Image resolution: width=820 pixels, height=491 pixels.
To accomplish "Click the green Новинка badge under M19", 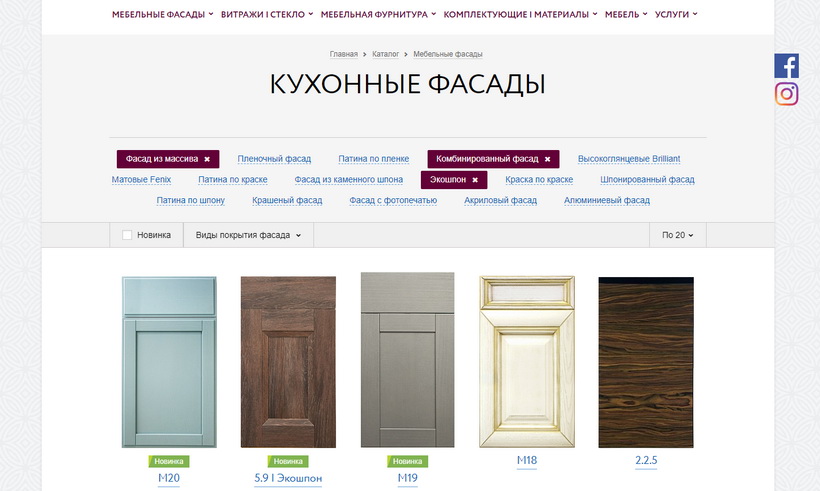I will pos(407,461).
